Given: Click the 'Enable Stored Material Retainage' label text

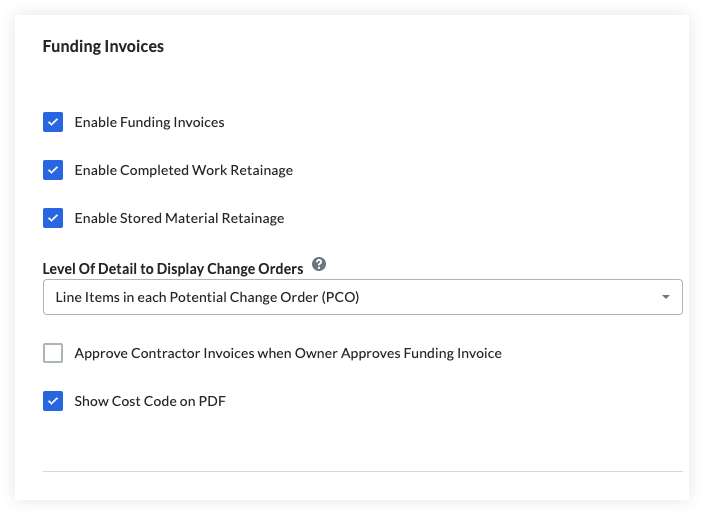Looking at the screenshot, I should 179,218.
